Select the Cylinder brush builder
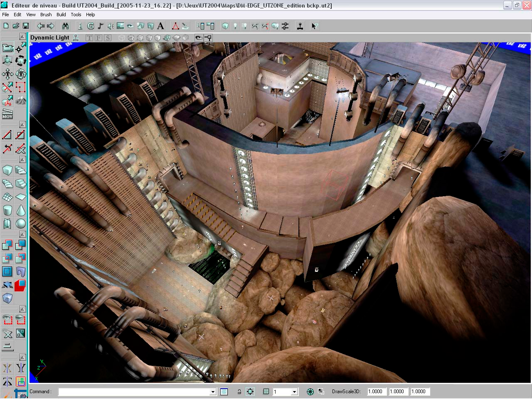 coord(7,210)
